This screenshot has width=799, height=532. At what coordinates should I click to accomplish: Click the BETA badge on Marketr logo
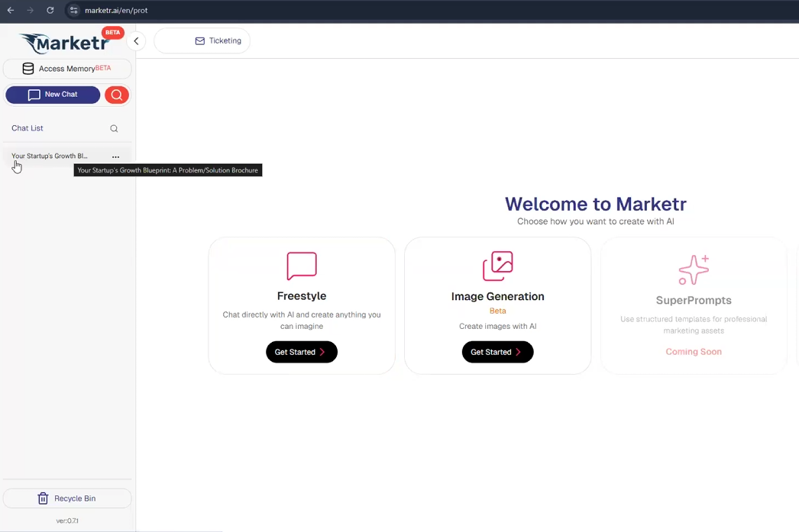point(112,33)
